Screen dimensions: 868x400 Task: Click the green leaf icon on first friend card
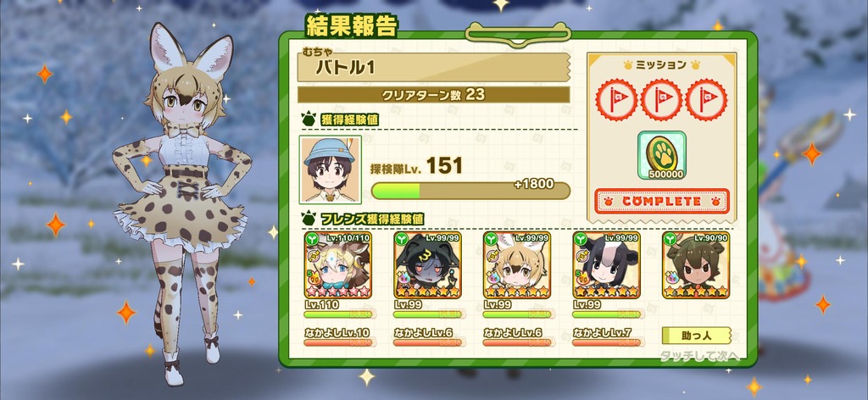pyautogui.click(x=311, y=239)
